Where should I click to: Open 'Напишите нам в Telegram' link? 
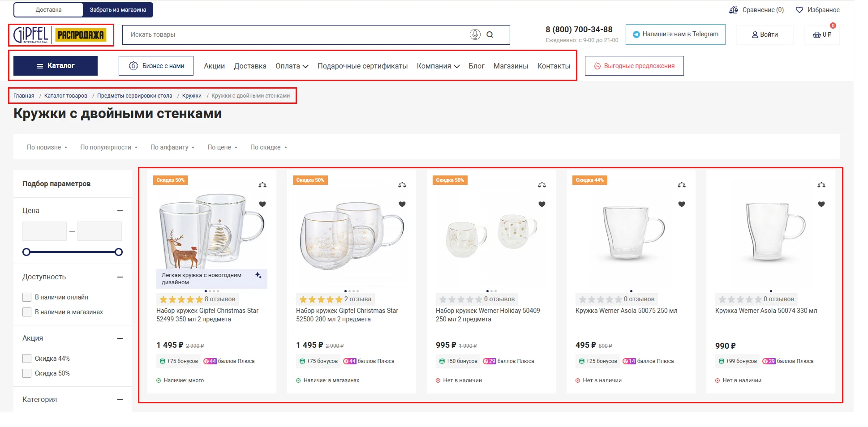(x=675, y=34)
